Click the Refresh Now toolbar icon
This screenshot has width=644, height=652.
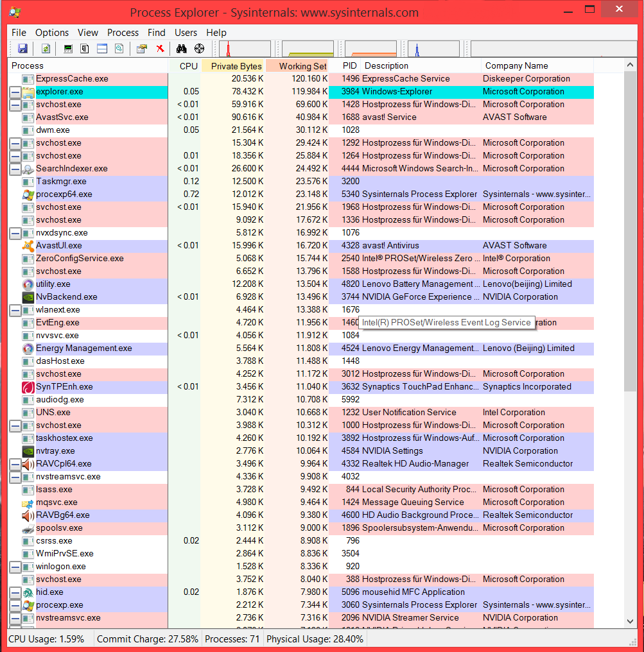pyautogui.click(x=46, y=49)
